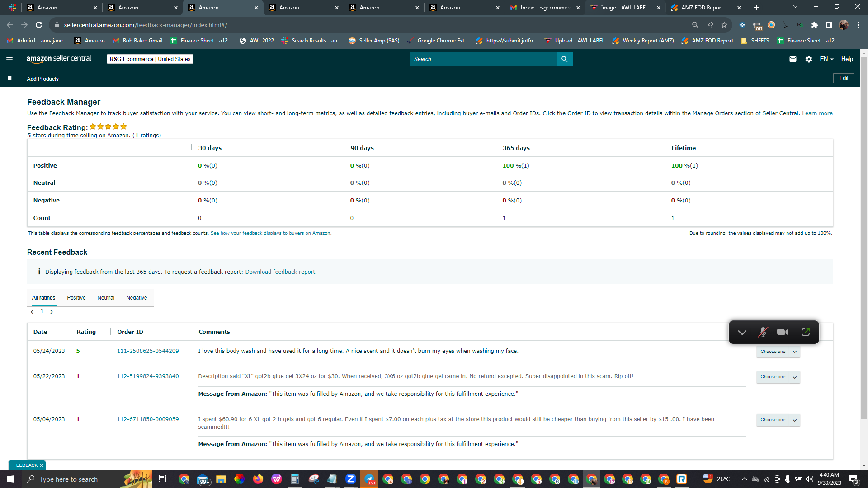Open the Chrome tab search chevron
Image resolution: width=868 pixels, height=488 pixels.
click(x=795, y=7)
